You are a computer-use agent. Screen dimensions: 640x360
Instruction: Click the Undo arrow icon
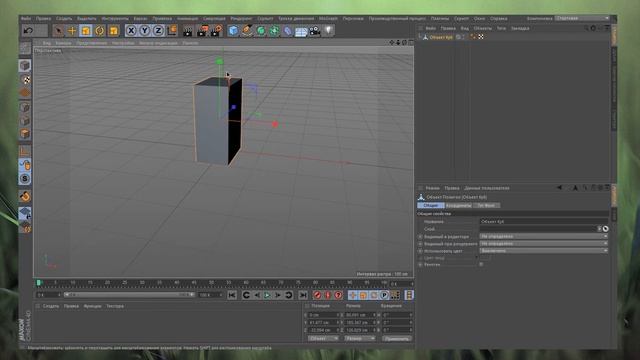[28, 30]
